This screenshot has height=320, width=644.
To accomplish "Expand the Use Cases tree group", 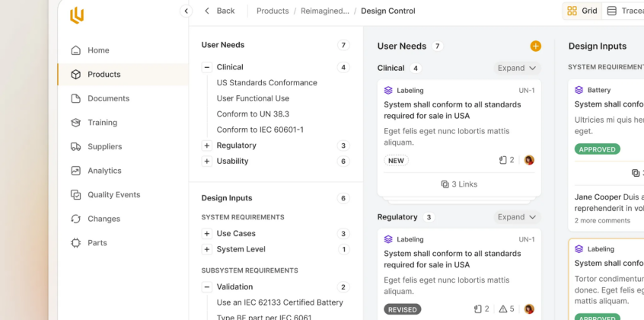I will pos(206,234).
